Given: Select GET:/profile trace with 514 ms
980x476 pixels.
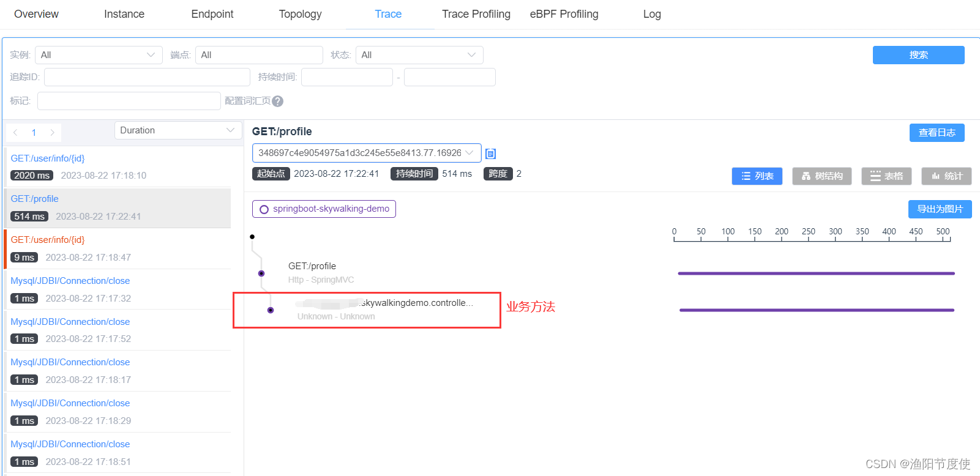Looking at the screenshot, I should pos(118,208).
